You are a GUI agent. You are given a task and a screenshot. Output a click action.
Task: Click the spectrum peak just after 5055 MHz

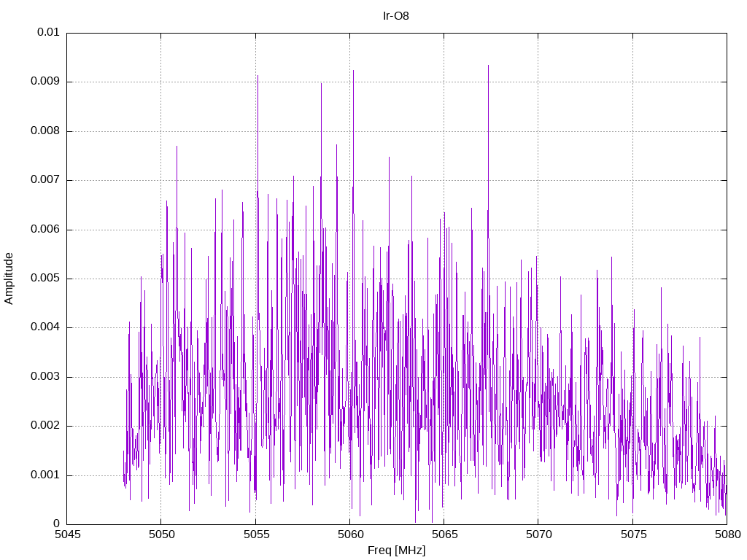258,76
